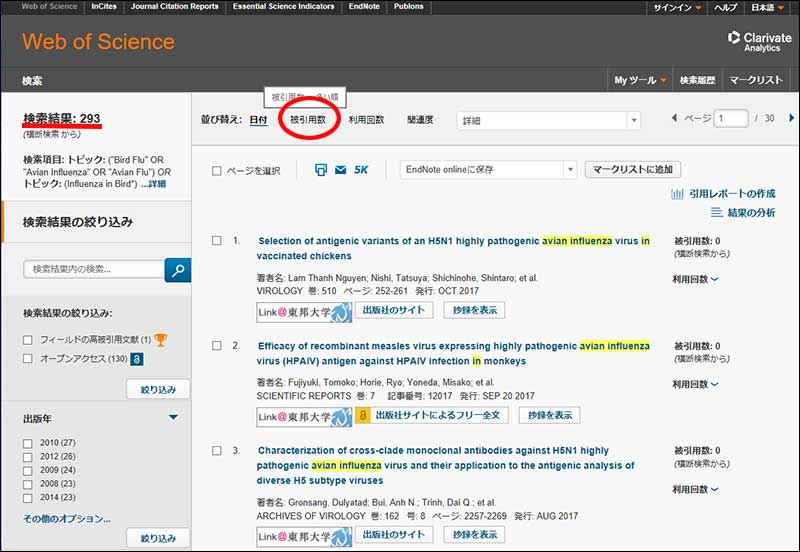Open 検索履歴 in navigation bar

click(x=697, y=80)
